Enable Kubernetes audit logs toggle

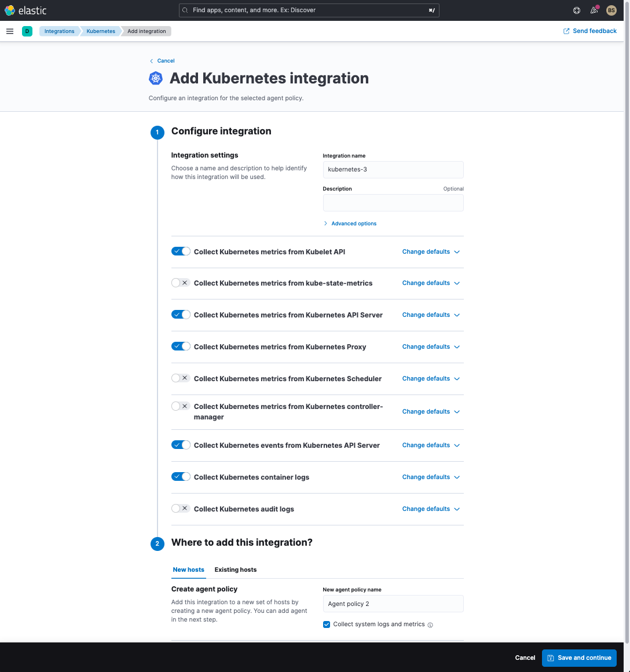[x=181, y=509]
